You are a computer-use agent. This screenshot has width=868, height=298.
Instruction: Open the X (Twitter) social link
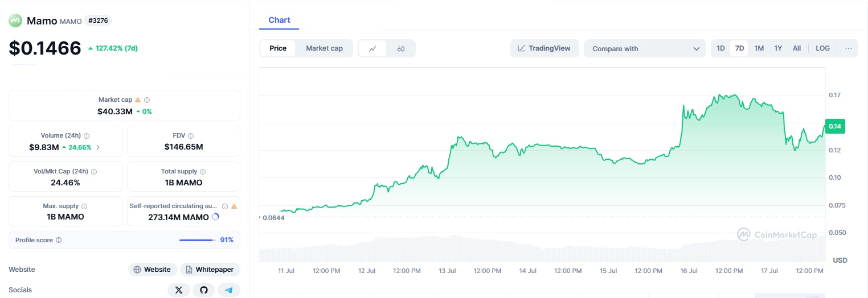[x=179, y=290]
